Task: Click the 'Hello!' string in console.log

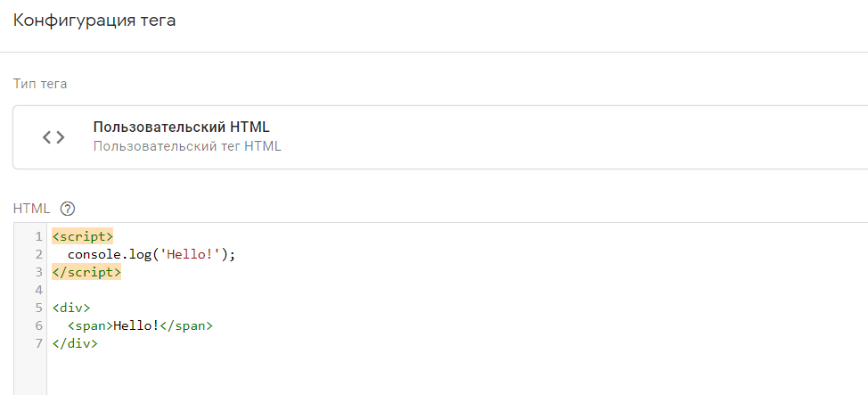Action: [193, 254]
